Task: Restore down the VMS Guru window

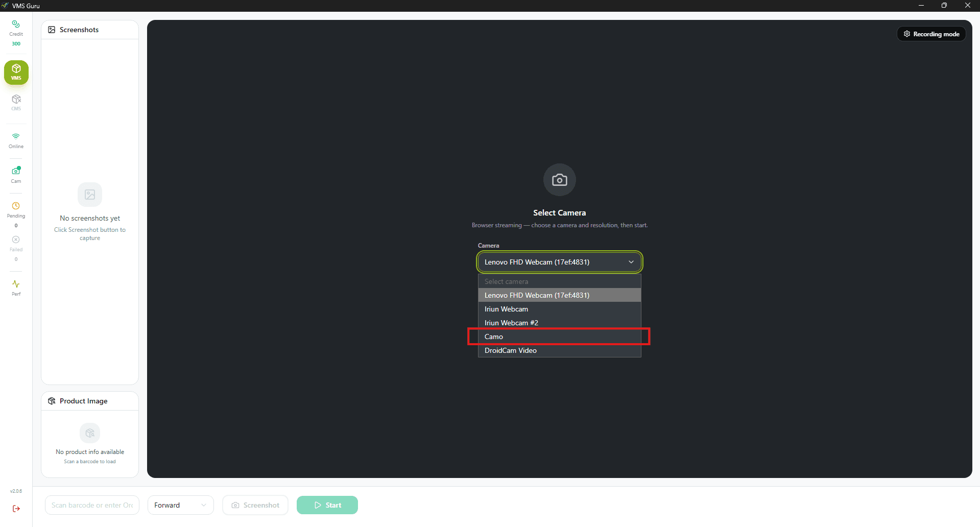Action: 944,6
